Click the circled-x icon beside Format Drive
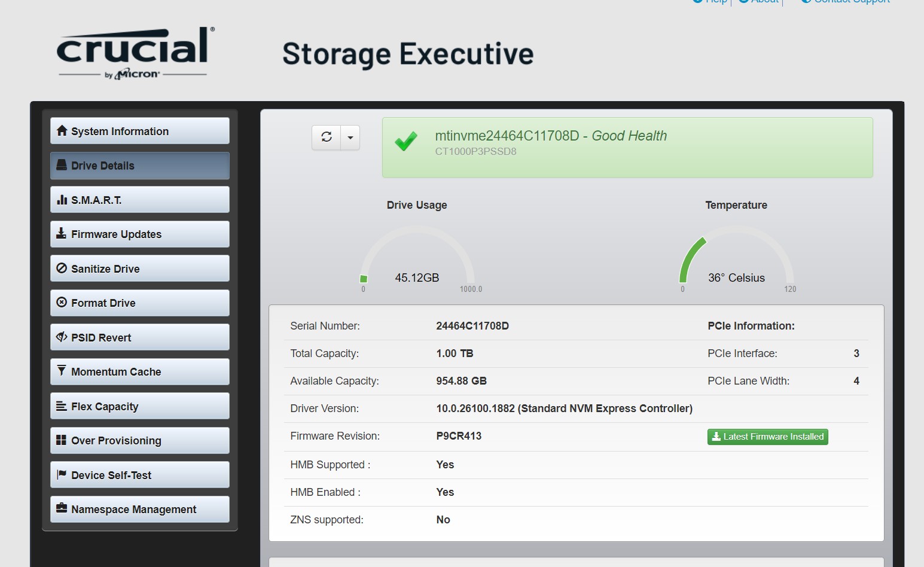The height and width of the screenshot is (567, 924). point(62,302)
